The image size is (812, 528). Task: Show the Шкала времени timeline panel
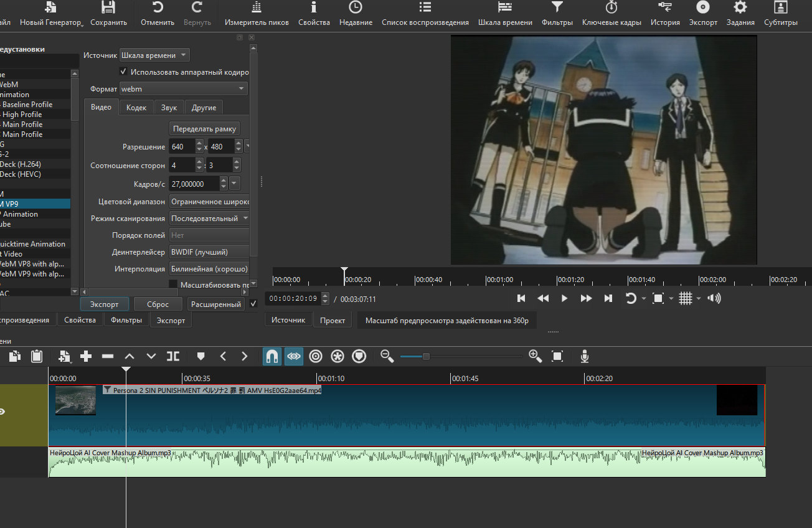coord(505,14)
